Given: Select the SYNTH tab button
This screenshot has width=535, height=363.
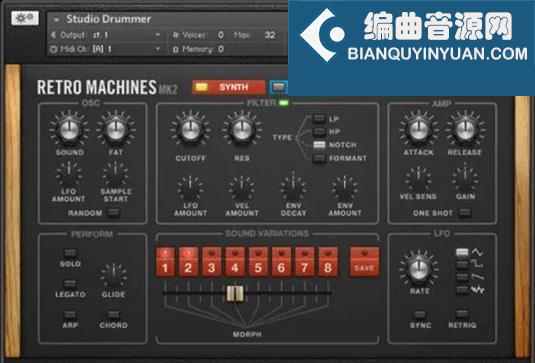Looking at the screenshot, I should [228, 87].
